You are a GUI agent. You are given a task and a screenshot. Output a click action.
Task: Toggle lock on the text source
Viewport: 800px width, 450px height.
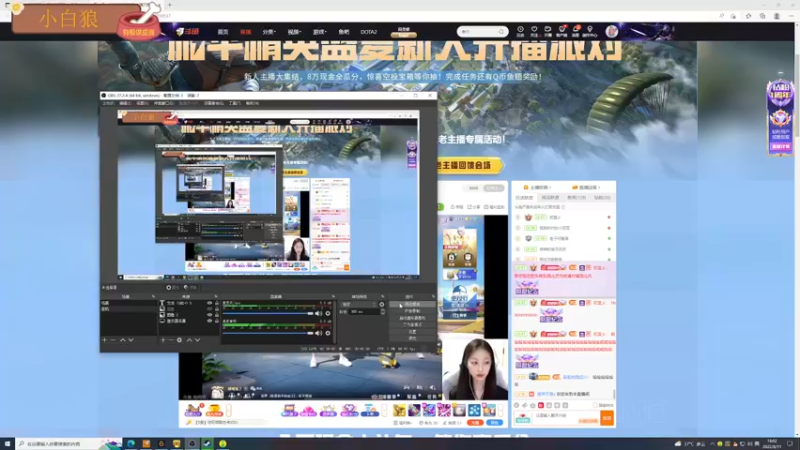[216, 303]
